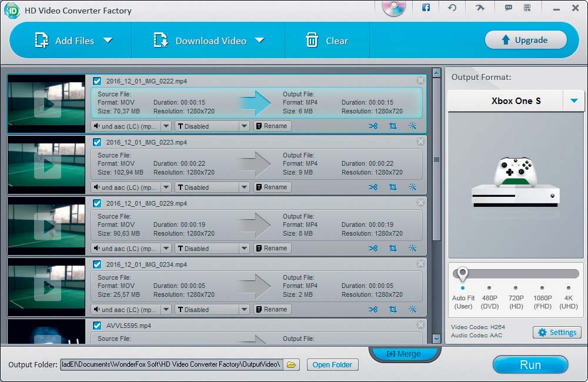Clip the 2016_12_01_IMG_0223.mp4 video with scissors icon
The width and height of the screenshot is (588, 382).
point(373,187)
